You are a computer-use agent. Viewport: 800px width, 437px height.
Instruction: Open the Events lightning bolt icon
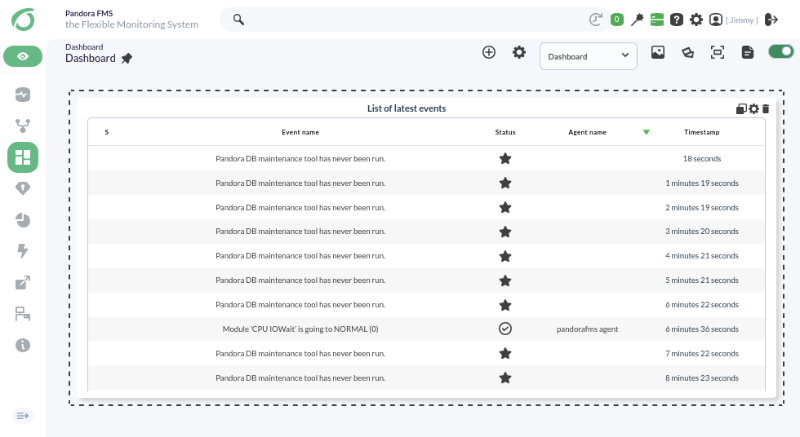(x=22, y=251)
